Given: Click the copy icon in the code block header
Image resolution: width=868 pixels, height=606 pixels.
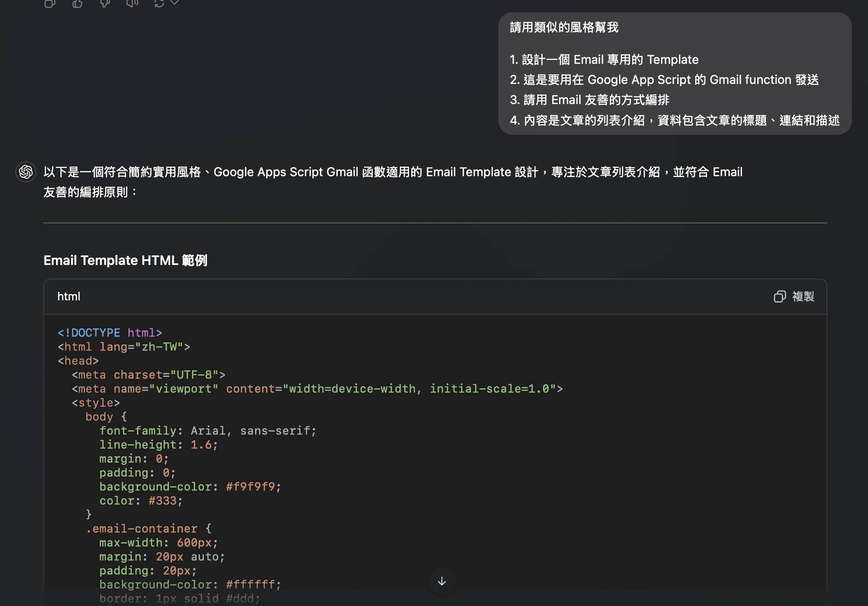Looking at the screenshot, I should pos(779,296).
